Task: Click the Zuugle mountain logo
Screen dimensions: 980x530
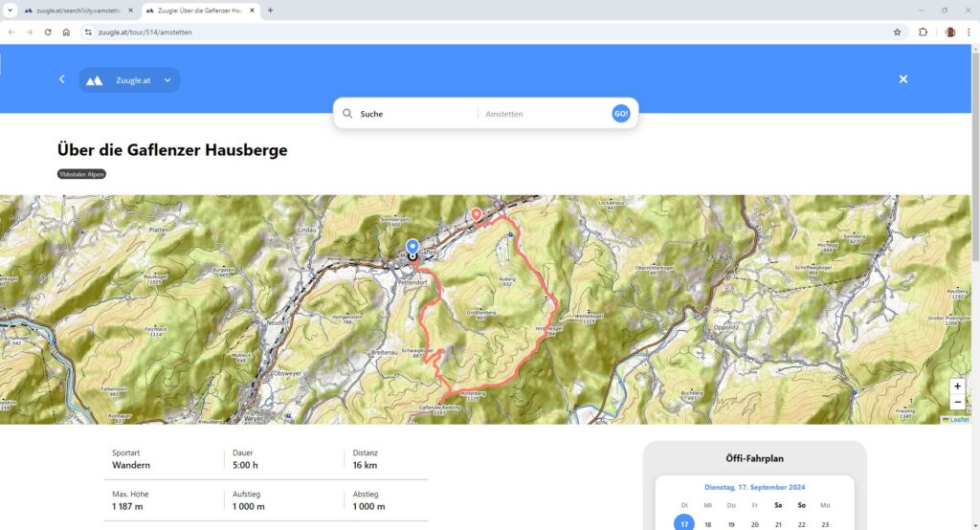Action: tap(95, 80)
